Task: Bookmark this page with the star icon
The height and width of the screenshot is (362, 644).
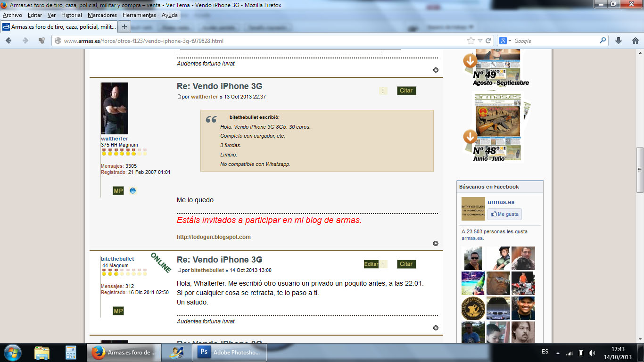Action: point(471,41)
